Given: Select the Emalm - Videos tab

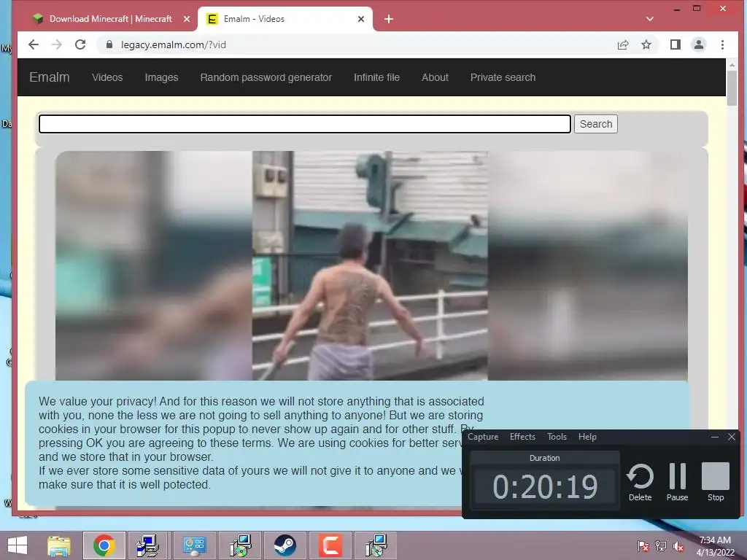Looking at the screenshot, I should pos(286,19).
